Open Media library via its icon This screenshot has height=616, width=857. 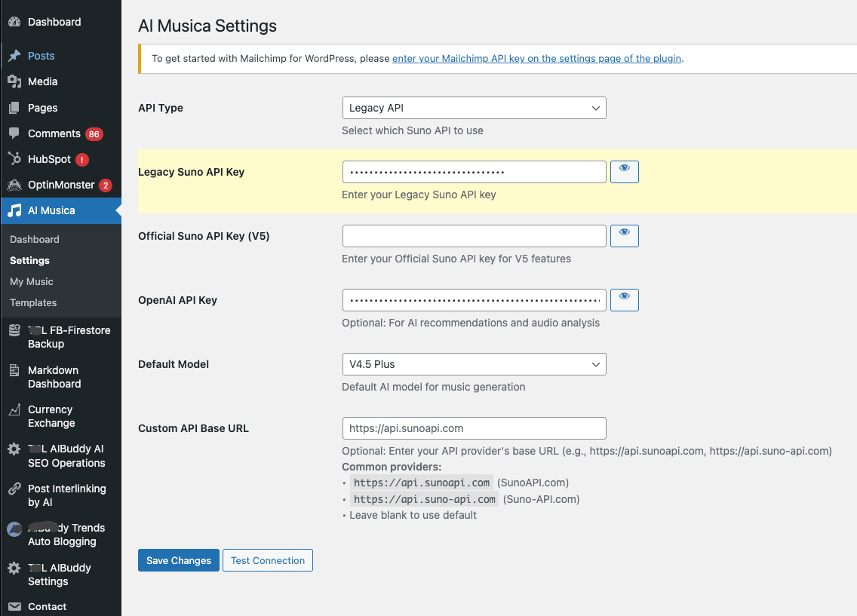point(14,81)
